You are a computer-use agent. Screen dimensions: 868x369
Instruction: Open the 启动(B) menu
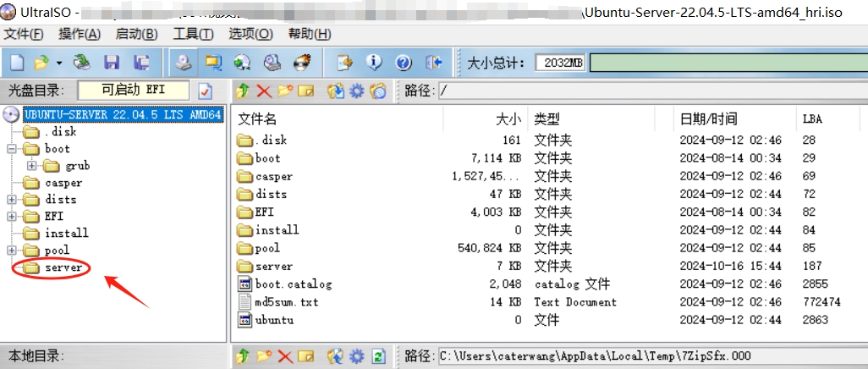(136, 35)
